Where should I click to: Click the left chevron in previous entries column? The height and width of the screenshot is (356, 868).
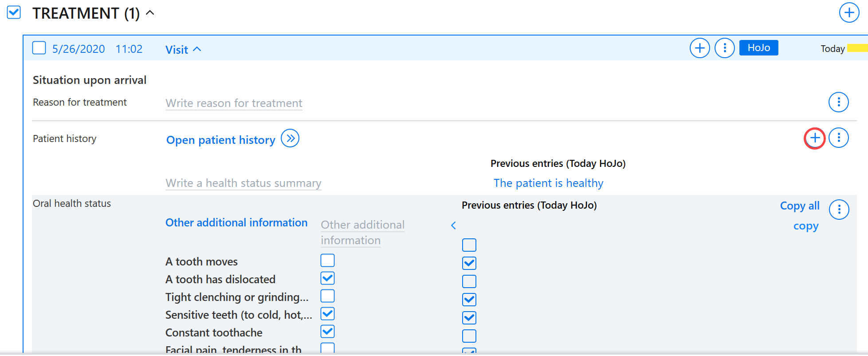click(x=453, y=225)
